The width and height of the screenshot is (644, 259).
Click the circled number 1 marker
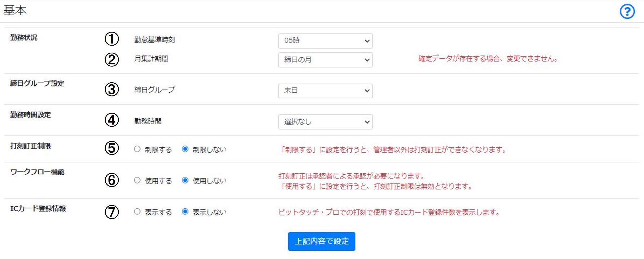(x=112, y=39)
